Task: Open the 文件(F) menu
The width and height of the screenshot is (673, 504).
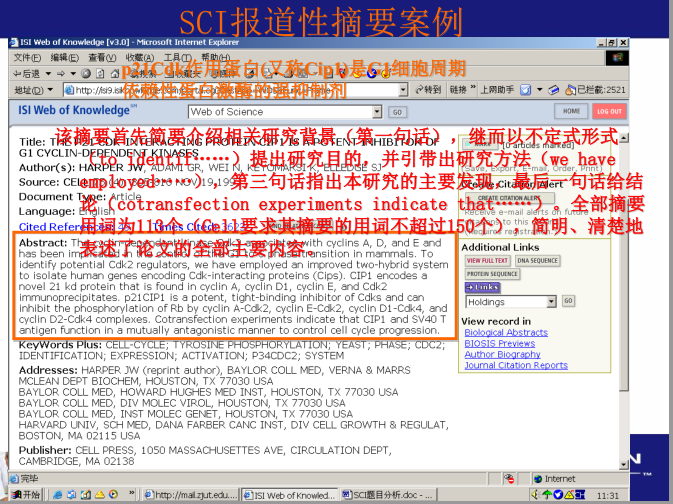Action: coord(27,58)
